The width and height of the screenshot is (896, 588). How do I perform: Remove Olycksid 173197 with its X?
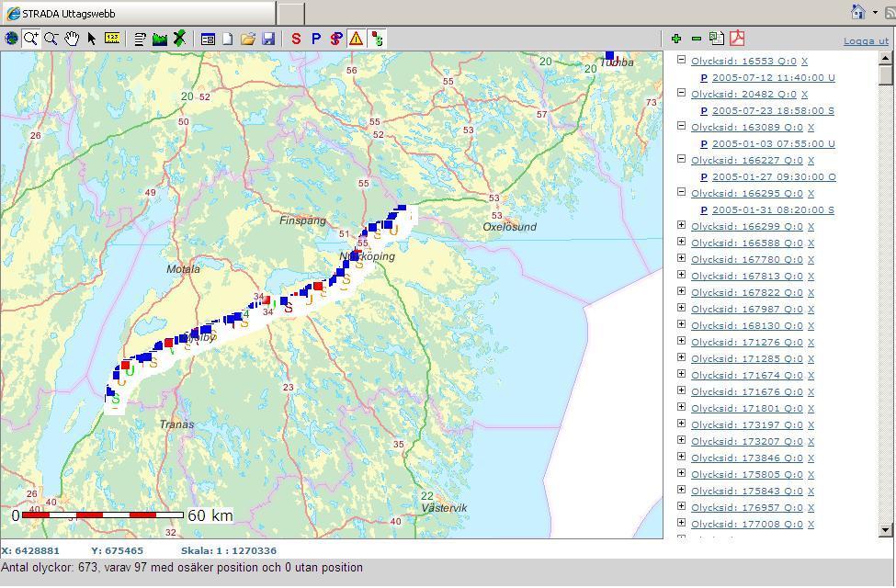point(811,425)
